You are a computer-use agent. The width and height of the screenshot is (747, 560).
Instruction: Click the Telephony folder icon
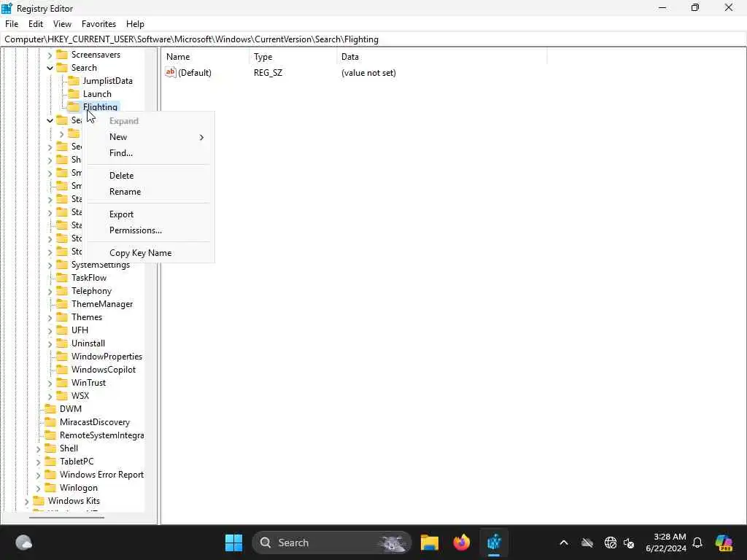tap(62, 290)
